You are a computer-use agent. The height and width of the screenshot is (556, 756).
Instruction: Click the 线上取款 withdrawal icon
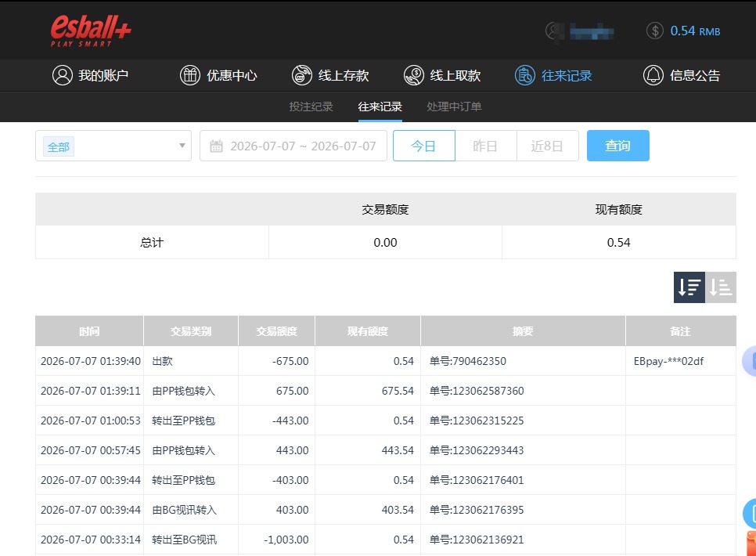coord(414,75)
